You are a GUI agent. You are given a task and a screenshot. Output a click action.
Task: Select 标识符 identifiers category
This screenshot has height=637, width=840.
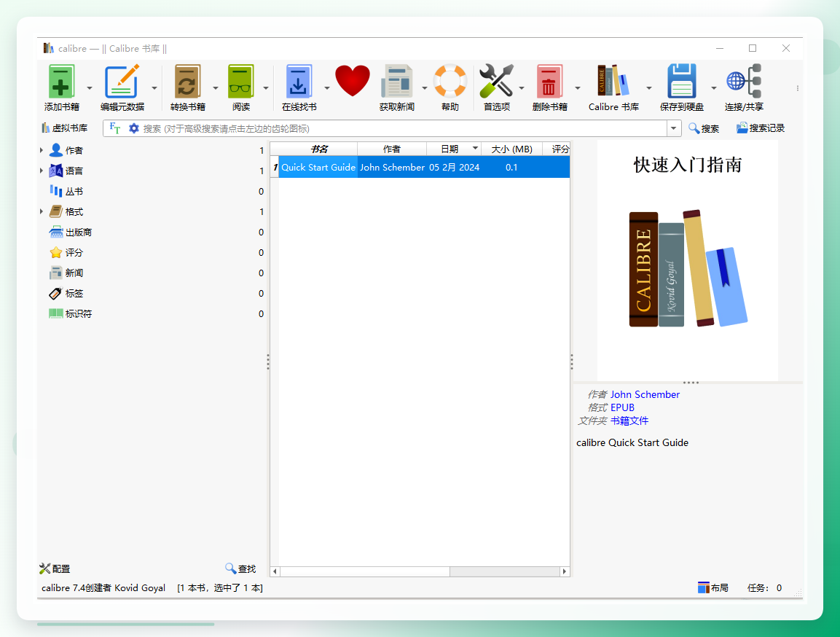tap(78, 313)
